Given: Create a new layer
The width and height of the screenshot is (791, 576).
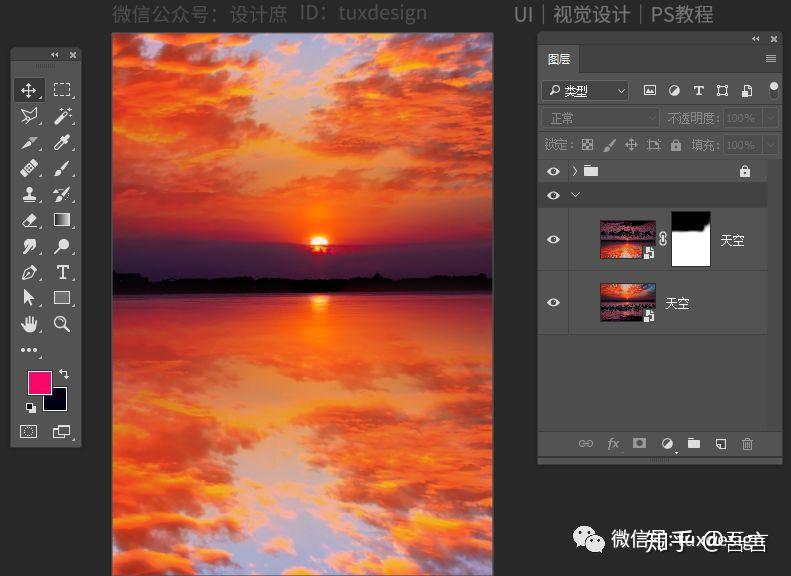Looking at the screenshot, I should point(721,443).
